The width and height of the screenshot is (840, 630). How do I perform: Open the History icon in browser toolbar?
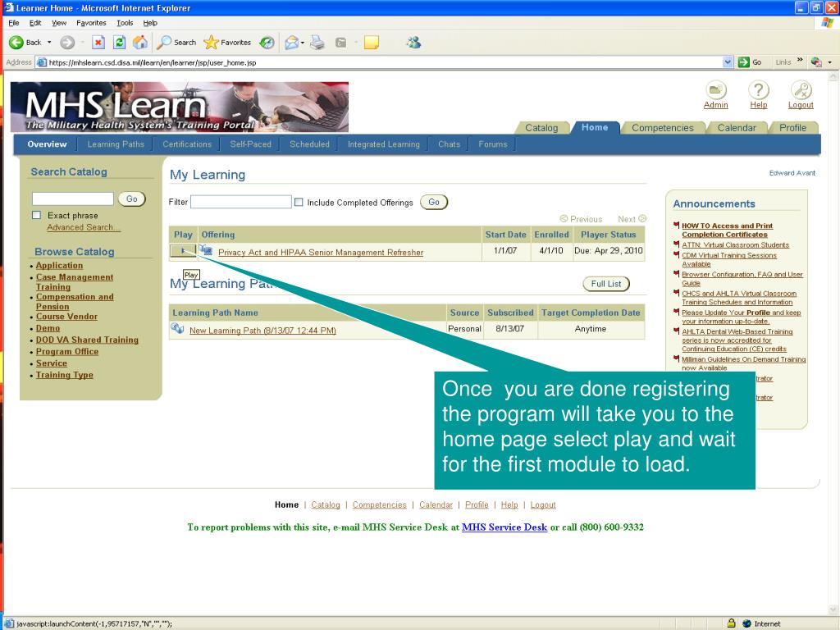pos(267,43)
